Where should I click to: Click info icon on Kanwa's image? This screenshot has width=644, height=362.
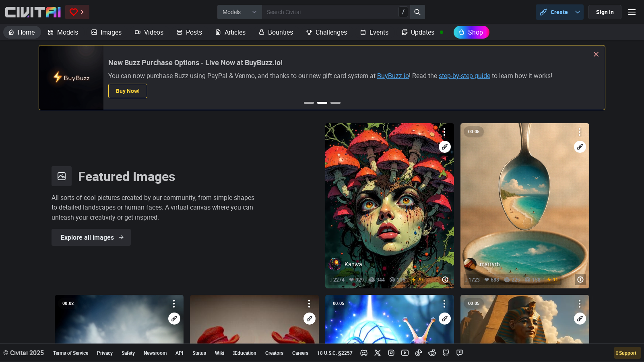click(x=445, y=280)
